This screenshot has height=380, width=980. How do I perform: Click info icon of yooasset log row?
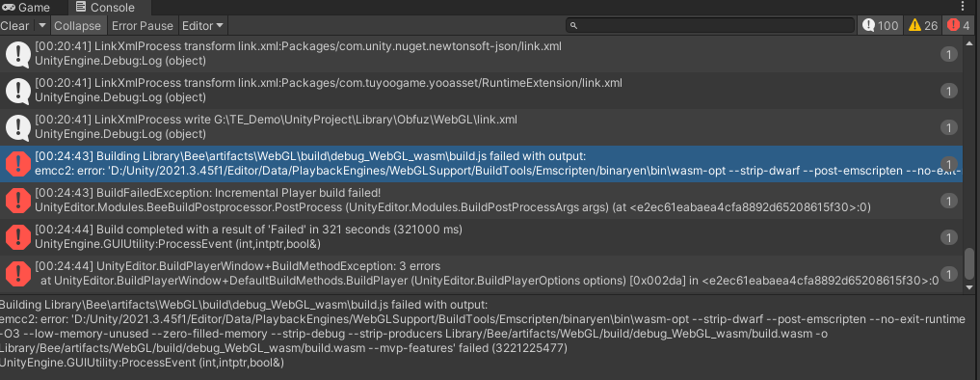coord(17,91)
